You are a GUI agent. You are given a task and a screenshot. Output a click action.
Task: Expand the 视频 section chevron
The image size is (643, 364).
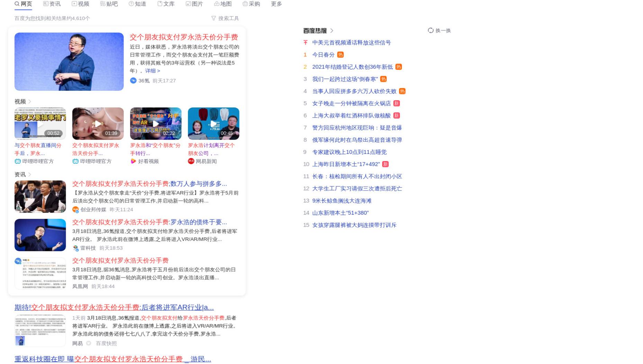pyautogui.click(x=30, y=102)
